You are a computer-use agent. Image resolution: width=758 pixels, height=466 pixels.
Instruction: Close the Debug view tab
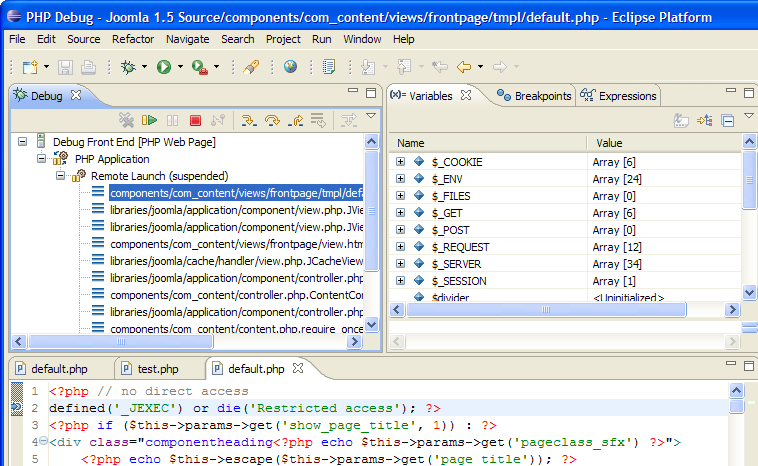[76, 95]
